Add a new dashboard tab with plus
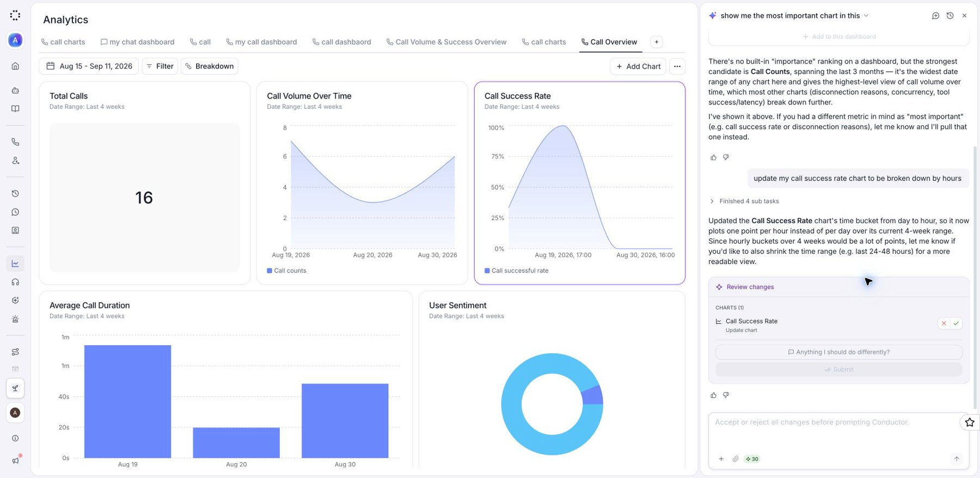980x478 pixels. click(657, 42)
